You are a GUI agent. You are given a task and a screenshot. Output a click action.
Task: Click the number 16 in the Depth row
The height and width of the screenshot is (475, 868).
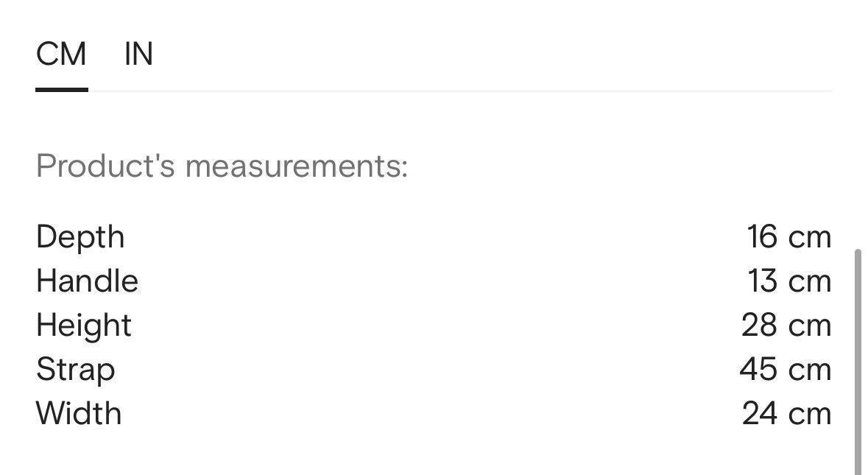tap(762, 237)
